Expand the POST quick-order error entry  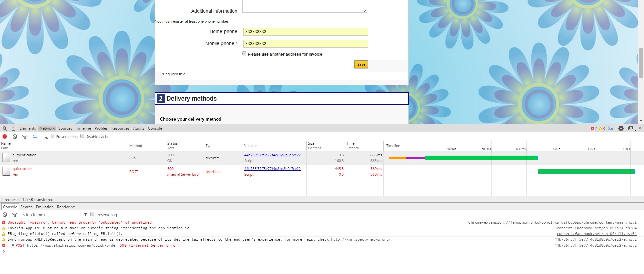click(13, 245)
